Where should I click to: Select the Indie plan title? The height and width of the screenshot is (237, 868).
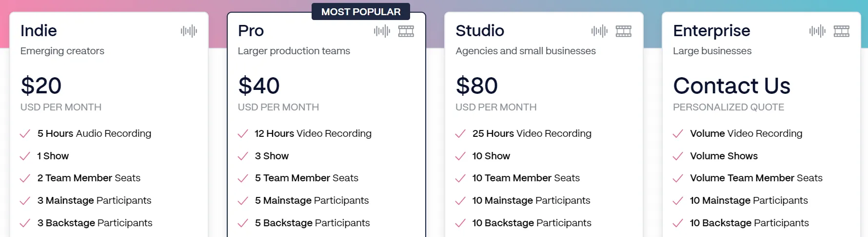pyautogui.click(x=39, y=31)
